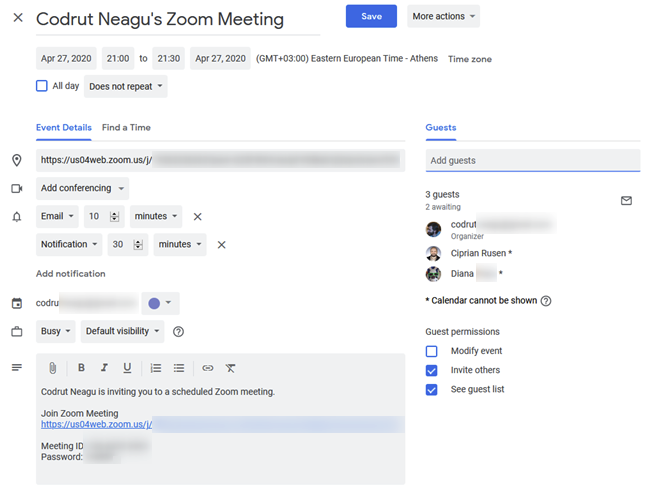Open minutes unit dropdown for 30 reminder
This screenshot has height=493, width=648.
[180, 245]
